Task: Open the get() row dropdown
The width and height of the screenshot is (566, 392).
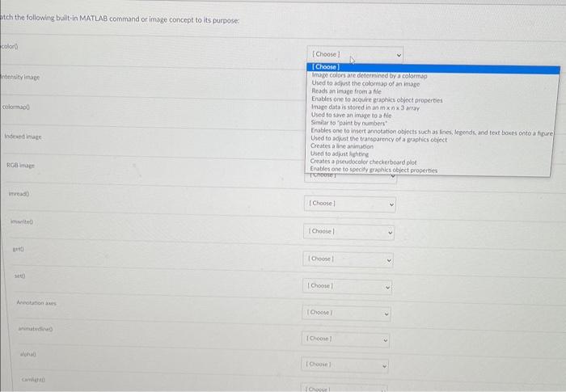Action: [348, 259]
